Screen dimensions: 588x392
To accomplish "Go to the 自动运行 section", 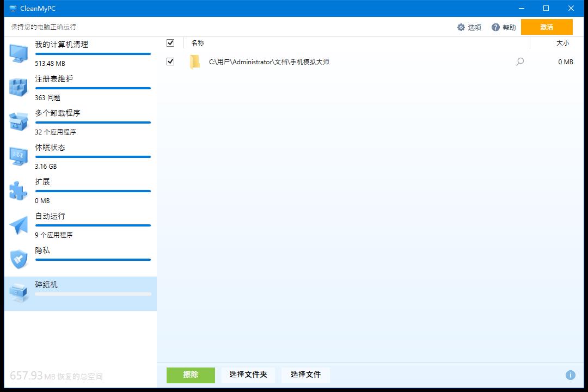I will (80, 225).
